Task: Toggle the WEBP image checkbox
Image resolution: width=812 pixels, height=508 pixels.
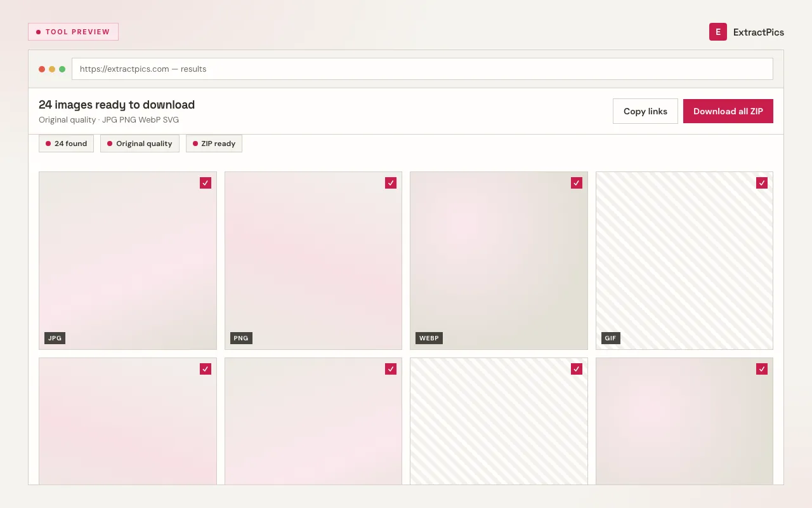Action: (577, 183)
